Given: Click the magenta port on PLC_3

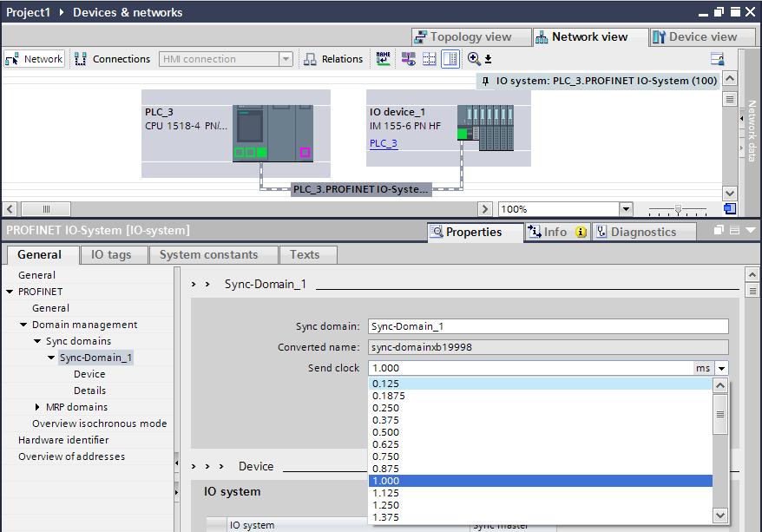Looking at the screenshot, I should (305, 153).
